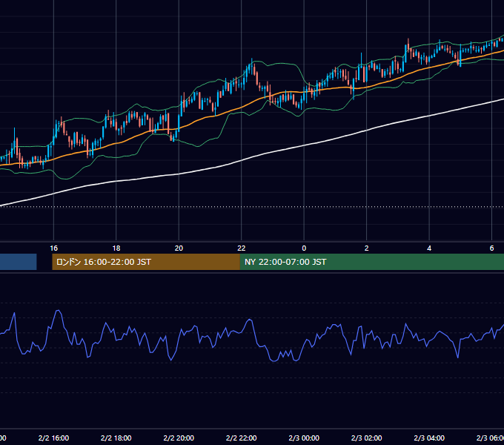The width and height of the screenshot is (504, 445).
Task: Click the 20 hour label on price chart axis
Action: coord(179,248)
